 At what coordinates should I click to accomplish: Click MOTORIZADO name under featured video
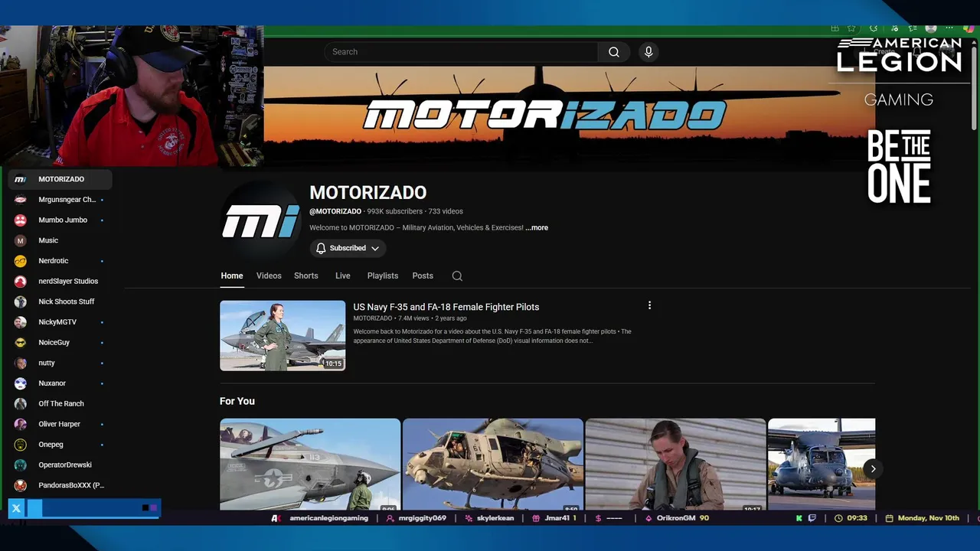click(372, 318)
